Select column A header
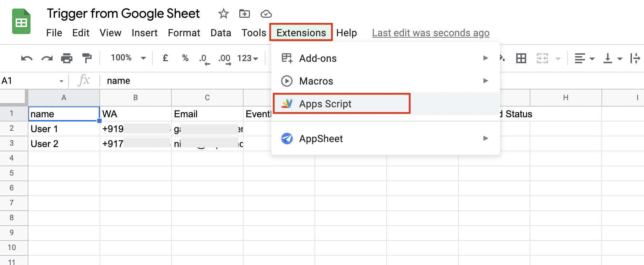 64,98
